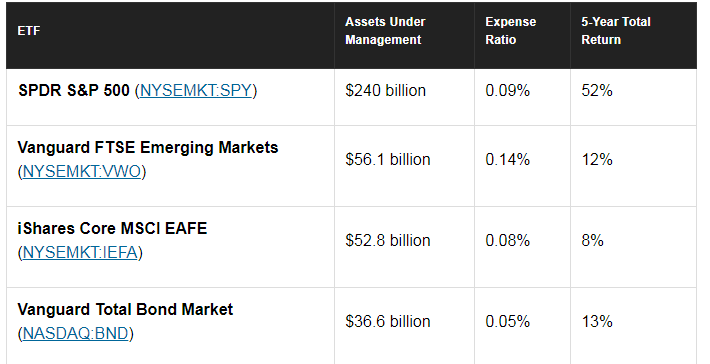The width and height of the screenshot is (710, 364).
Task: Open the NYSEMKT:SPY ticker link
Action: pos(196,91)
